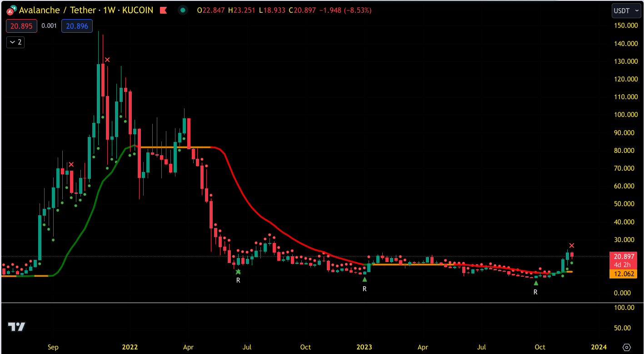Click the 0.000 price axis label
644x354 pixels.
pyautogui.click(x=621, y=293)
